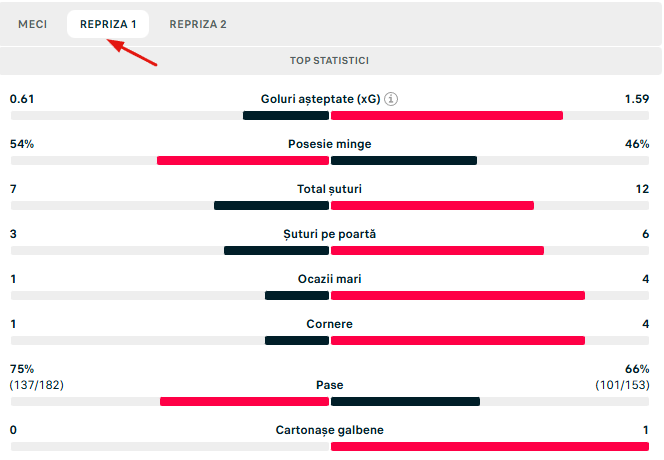Click the dark Pase bar on the right side
The height and width of the screenshot is (460, 664).
click(405, 401)
